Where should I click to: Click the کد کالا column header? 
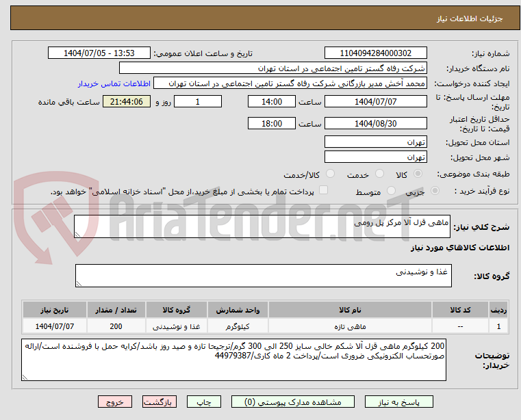(x=460, y=310)
